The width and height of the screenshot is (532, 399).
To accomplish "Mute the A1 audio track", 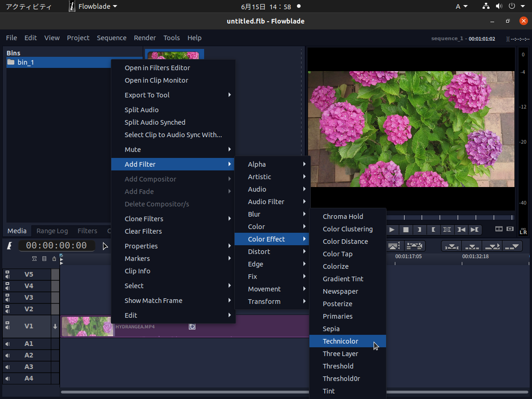I will [x=7, y=344].
